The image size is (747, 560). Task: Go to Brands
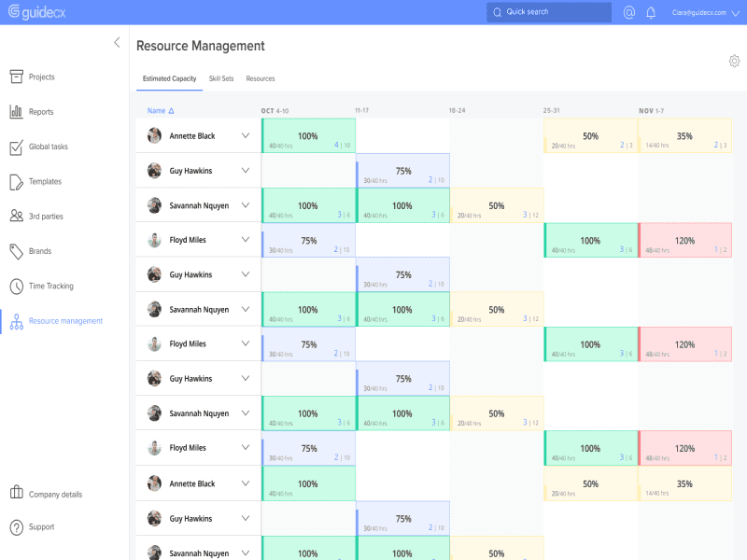point(39,251)
